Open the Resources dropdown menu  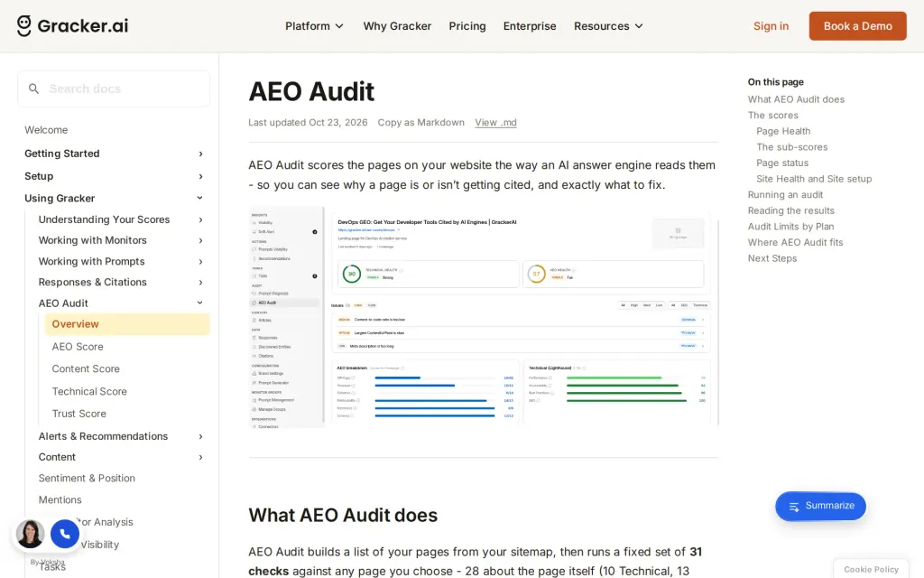pyautogui.click(x=608, y=26)
